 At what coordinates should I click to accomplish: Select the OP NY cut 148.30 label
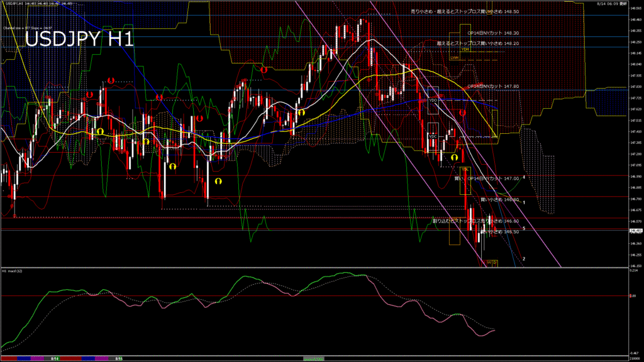coord(493,33)
